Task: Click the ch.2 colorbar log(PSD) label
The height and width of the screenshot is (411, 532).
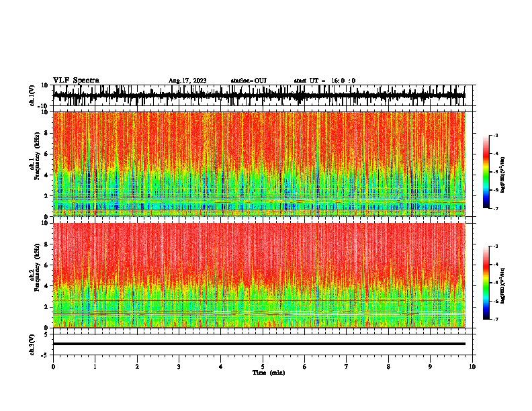Action: (x=503, y=285)
